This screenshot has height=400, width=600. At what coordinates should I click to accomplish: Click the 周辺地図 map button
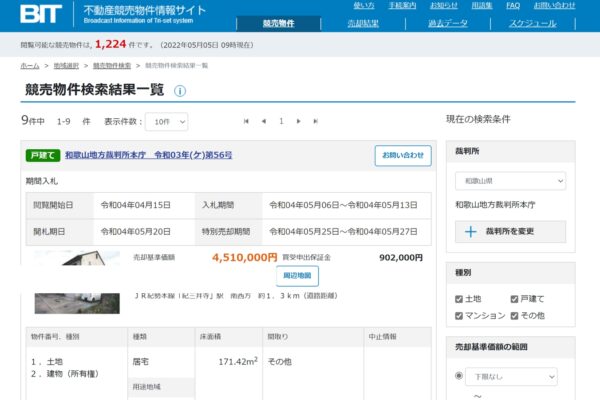[300, 275]
